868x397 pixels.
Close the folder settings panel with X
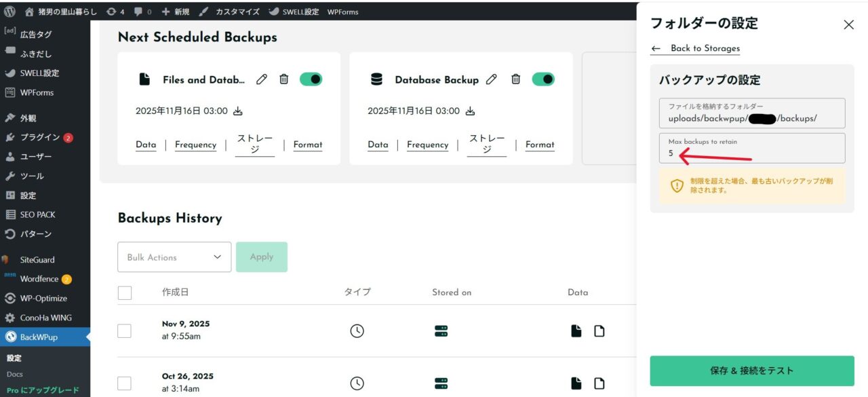tap(848, 25)
